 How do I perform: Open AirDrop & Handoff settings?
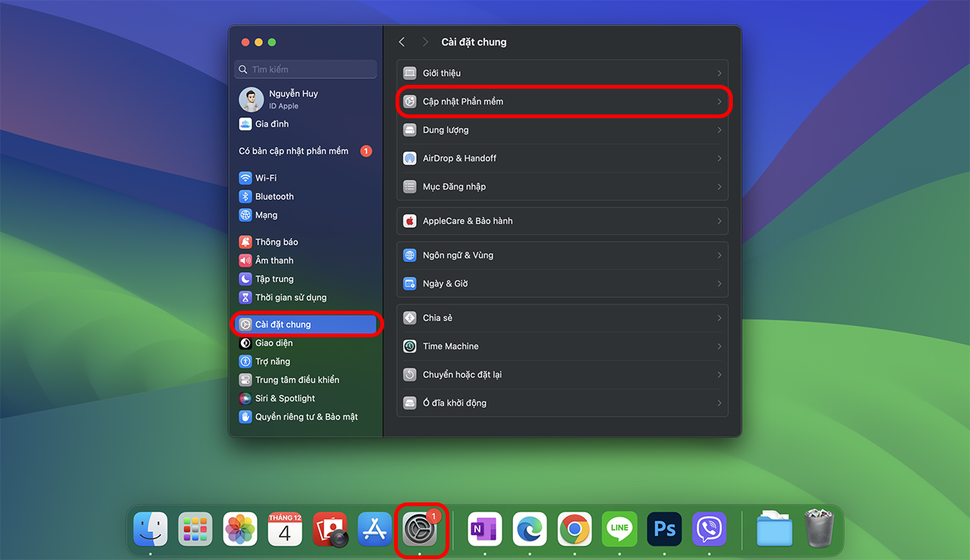(x=459, y=158)
